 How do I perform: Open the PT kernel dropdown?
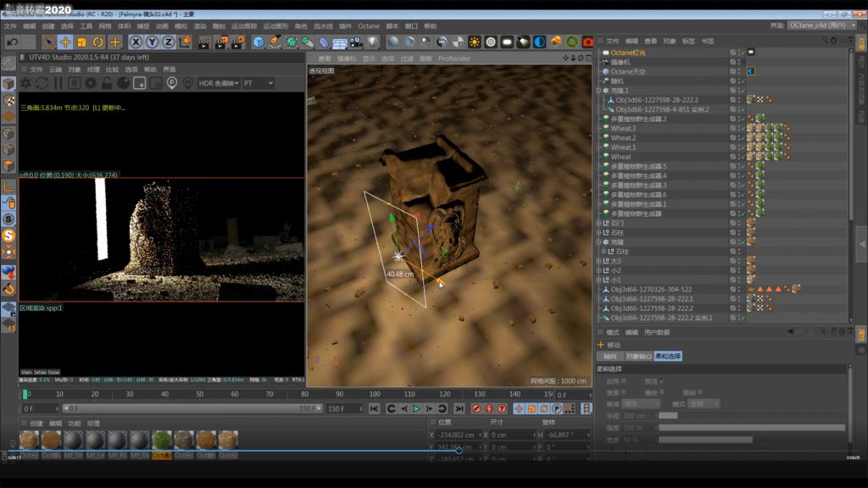pos(258,83)
